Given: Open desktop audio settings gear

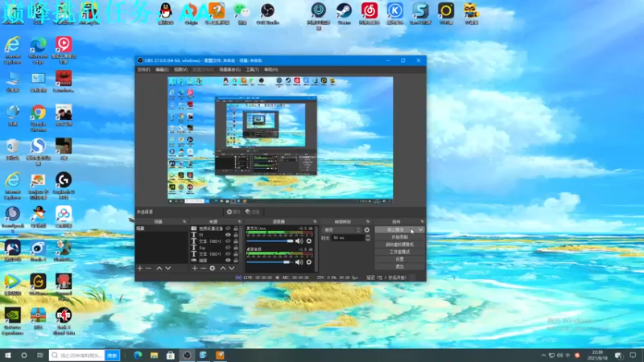Looking at the screenshot, I should pos(309,262).
